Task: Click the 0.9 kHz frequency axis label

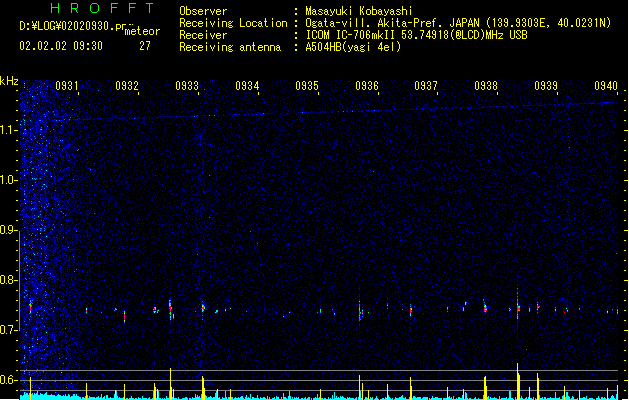Action: click(x=8, y=230)
